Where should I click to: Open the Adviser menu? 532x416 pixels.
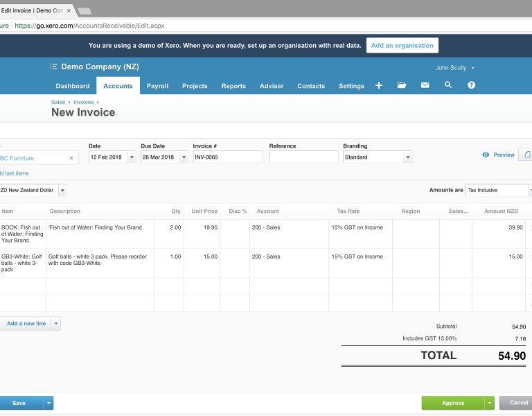pyautogui.click(x=272, y=86)
